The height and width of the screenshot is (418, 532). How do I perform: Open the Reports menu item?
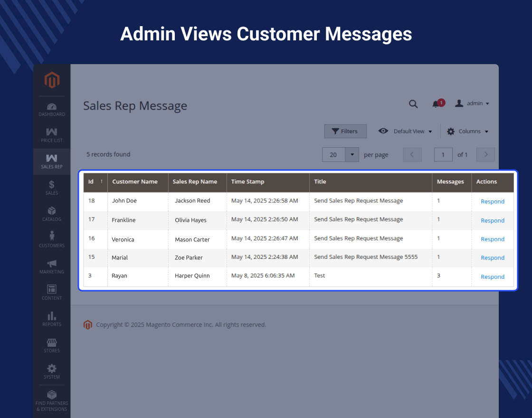tap(52, 319)
